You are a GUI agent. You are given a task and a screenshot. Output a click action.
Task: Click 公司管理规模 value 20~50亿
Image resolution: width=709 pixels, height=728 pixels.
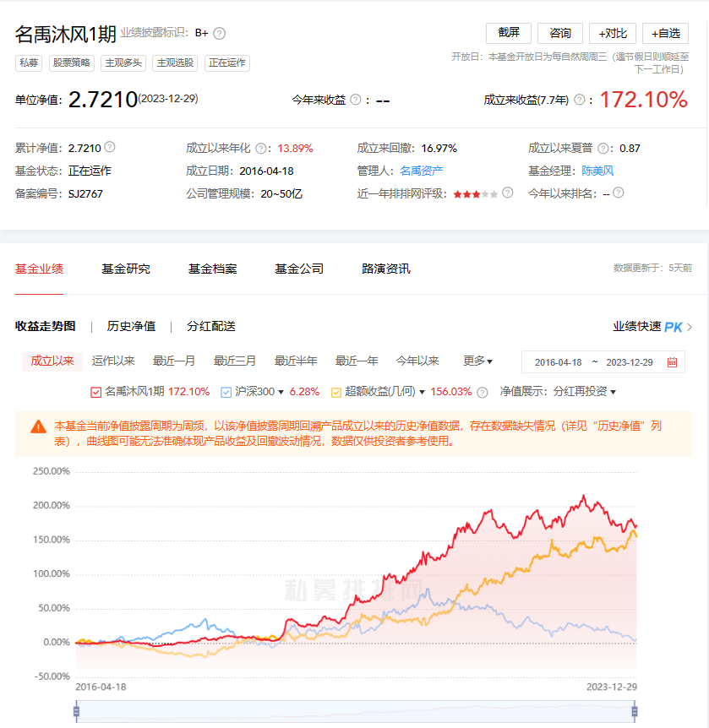pos(281,194)
